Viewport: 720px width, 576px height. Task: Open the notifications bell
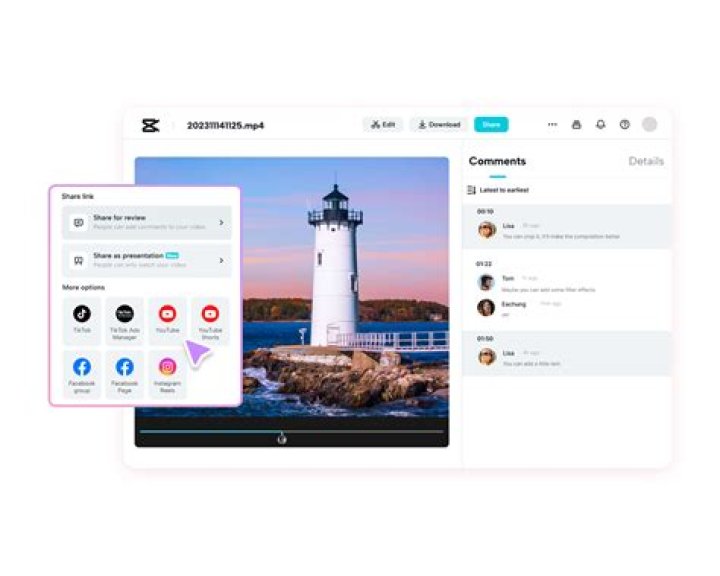tap(601, 124)
